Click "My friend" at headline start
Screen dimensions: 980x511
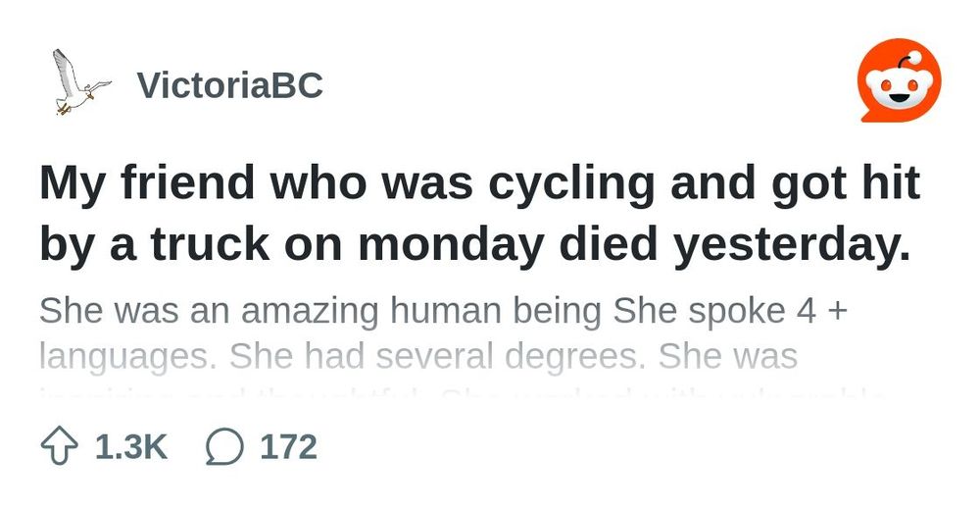click(148, 183)
